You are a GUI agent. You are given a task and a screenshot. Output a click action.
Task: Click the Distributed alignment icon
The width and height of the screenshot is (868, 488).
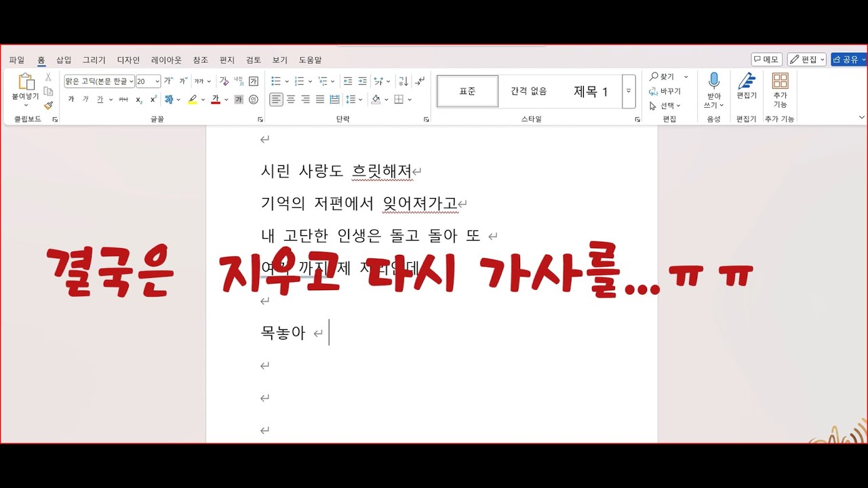point(334,100)
